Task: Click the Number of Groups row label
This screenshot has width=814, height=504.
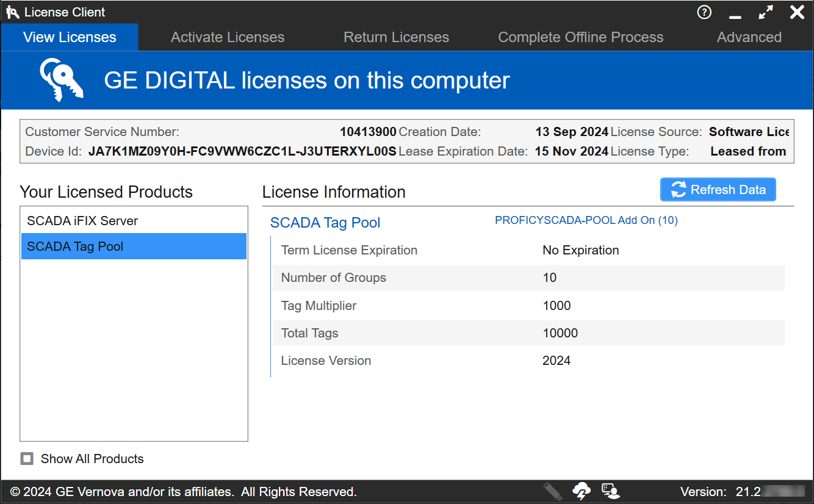Action: [x=334, y=278]
